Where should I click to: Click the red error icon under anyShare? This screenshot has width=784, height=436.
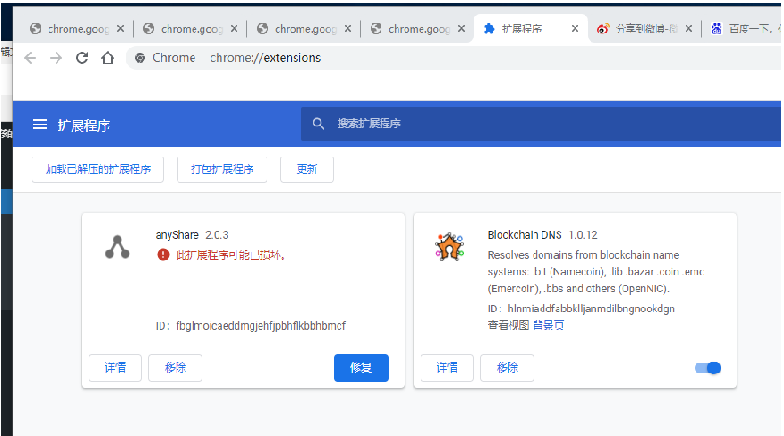pyautogui.click(x=163, y=255)
